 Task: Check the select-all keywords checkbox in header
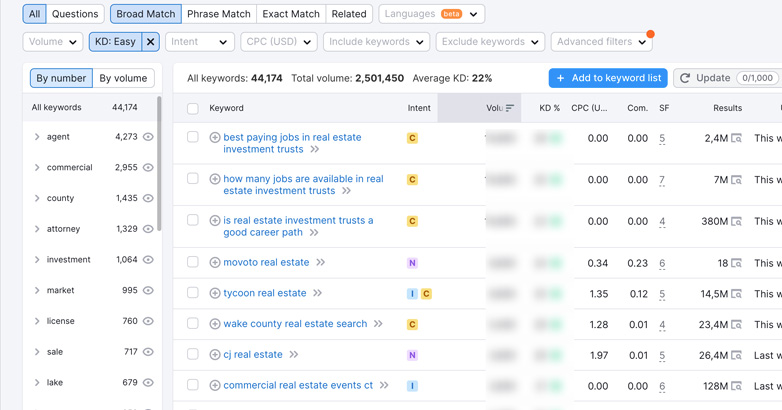[193, 108]
